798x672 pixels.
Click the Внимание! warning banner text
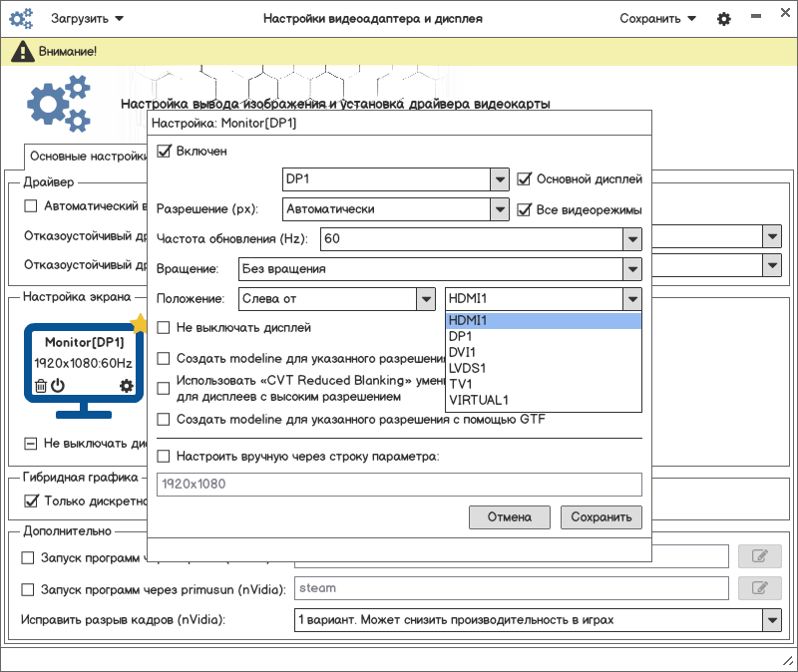68,52
